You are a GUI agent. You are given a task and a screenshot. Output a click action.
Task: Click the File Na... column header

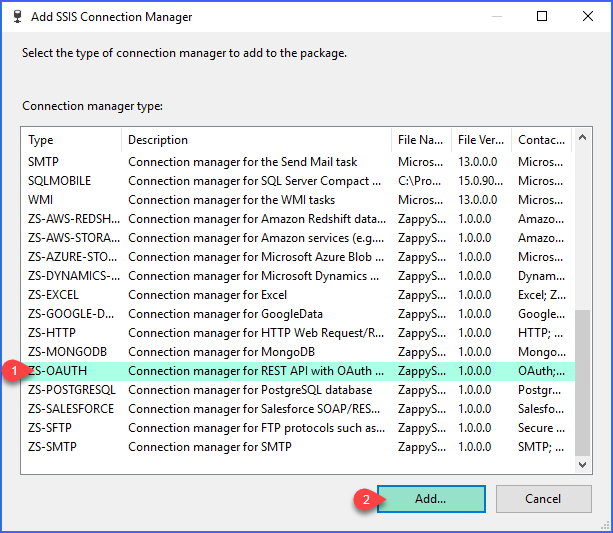tap(421, 140)
